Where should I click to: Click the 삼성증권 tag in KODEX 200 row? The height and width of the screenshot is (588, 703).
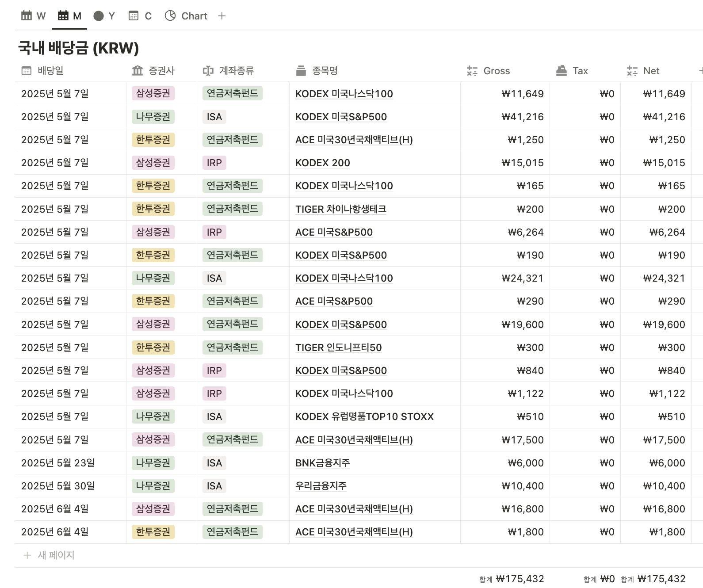153,163
